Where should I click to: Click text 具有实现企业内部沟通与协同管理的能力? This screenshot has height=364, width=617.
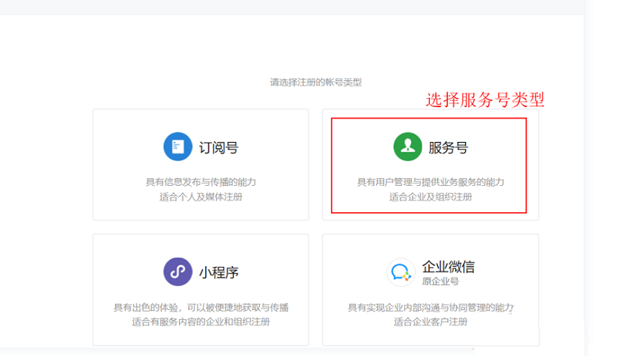pos(431,308)
